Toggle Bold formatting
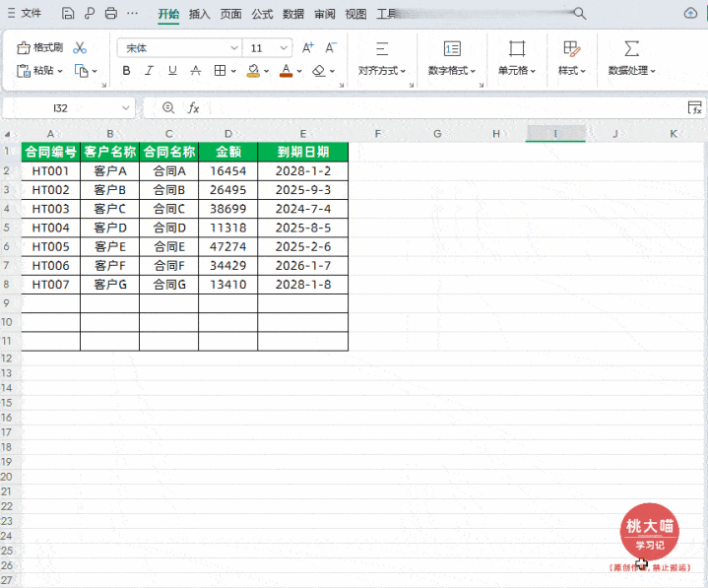708x588 pixels. (126, 71)
